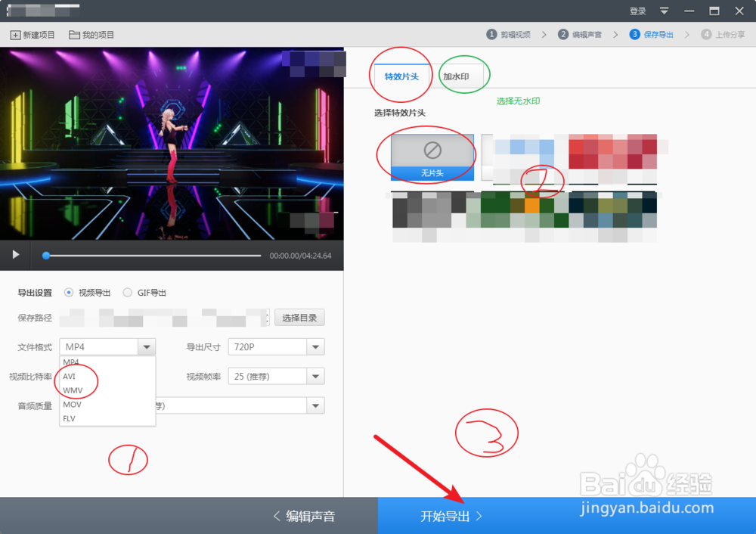Viewport: 756px width, 534px height.
Task: Click the 登录 login link
Action: click(637, 11)
